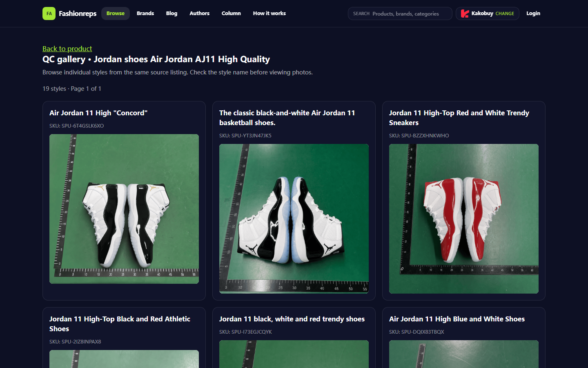588x368 pixels.
Task: Follow the Back to product link
Action: 67,49
